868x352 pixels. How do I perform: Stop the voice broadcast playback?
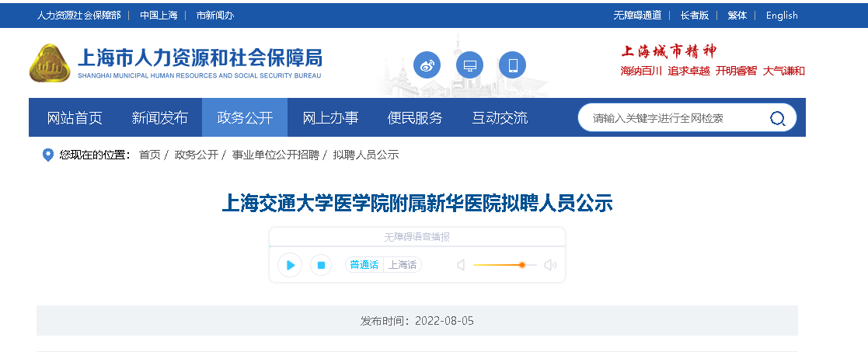(320, 265)
